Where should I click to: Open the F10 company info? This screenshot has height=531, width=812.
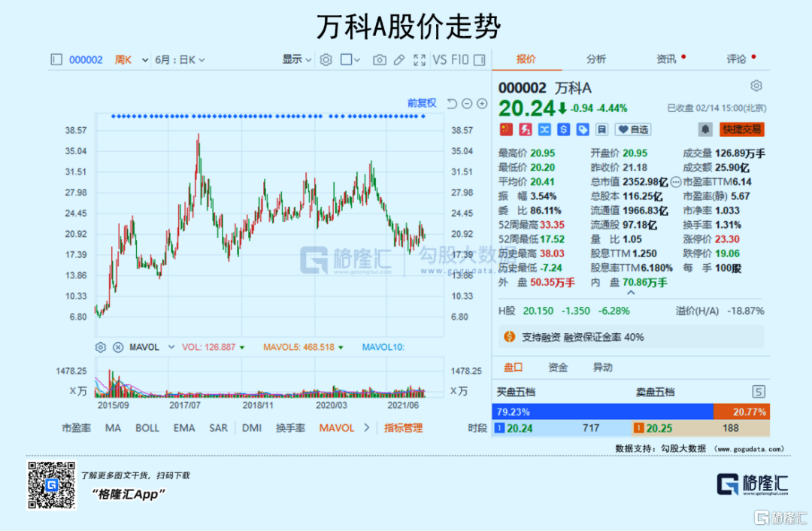click(x=459, y=59)
